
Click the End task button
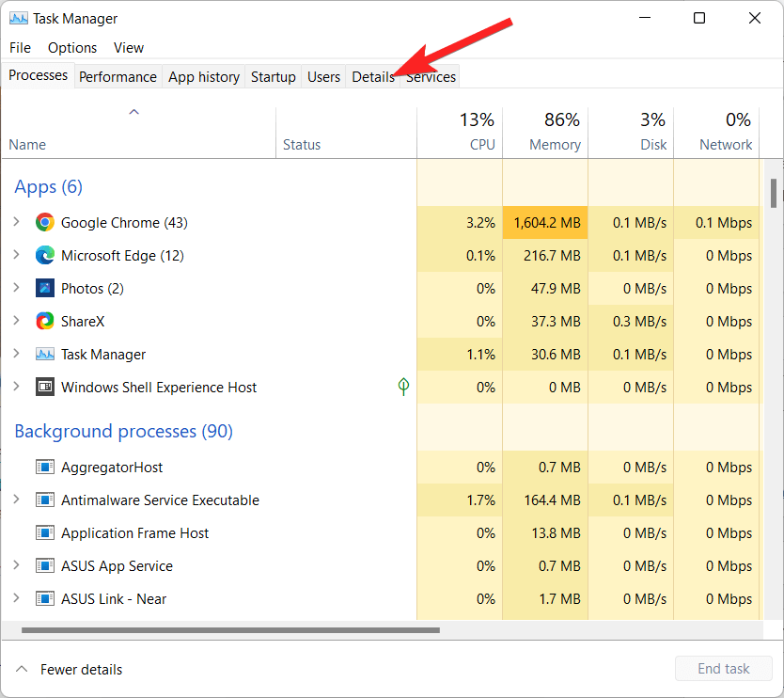pyautogui.click(x=723, y=668)
